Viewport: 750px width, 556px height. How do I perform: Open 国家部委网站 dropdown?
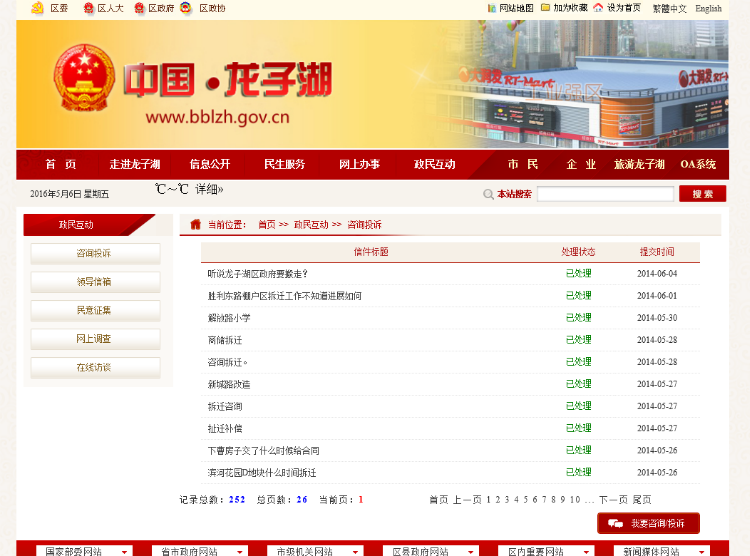coord(84,551)
